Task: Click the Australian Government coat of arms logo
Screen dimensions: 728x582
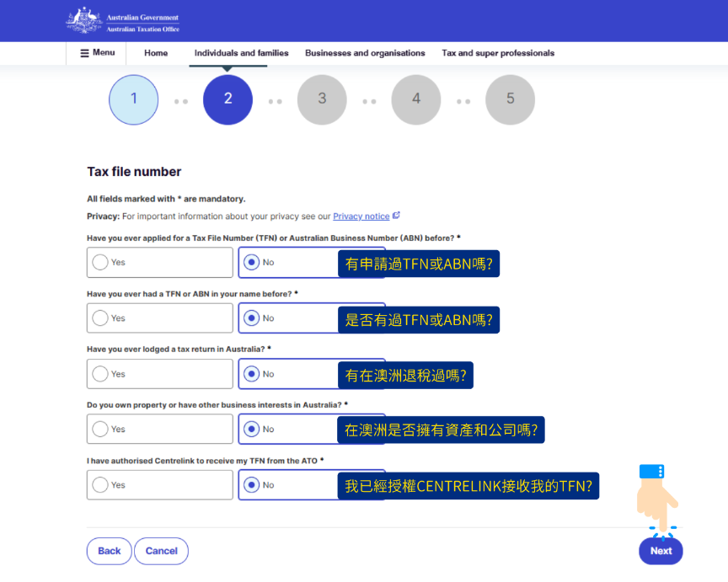Action: tap(82, 19)
